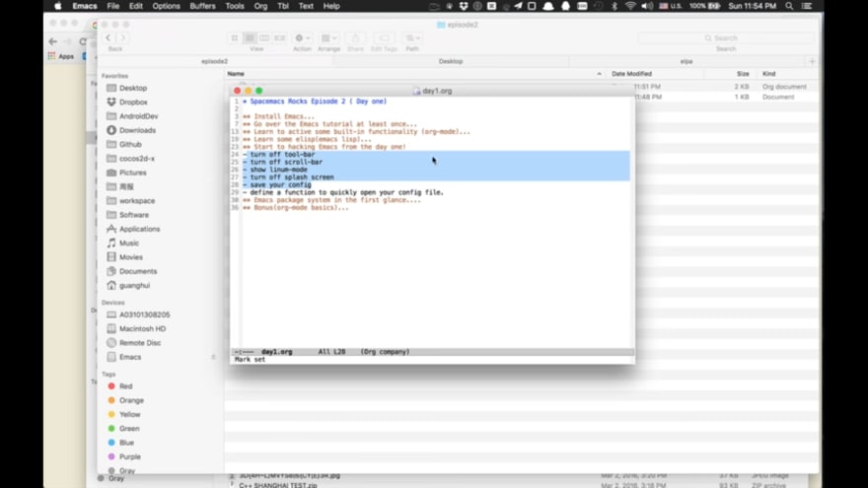This screenshot has height=488, width=868.
Task: Add new Finder tab with plus
Action: [x=812, y=61]
